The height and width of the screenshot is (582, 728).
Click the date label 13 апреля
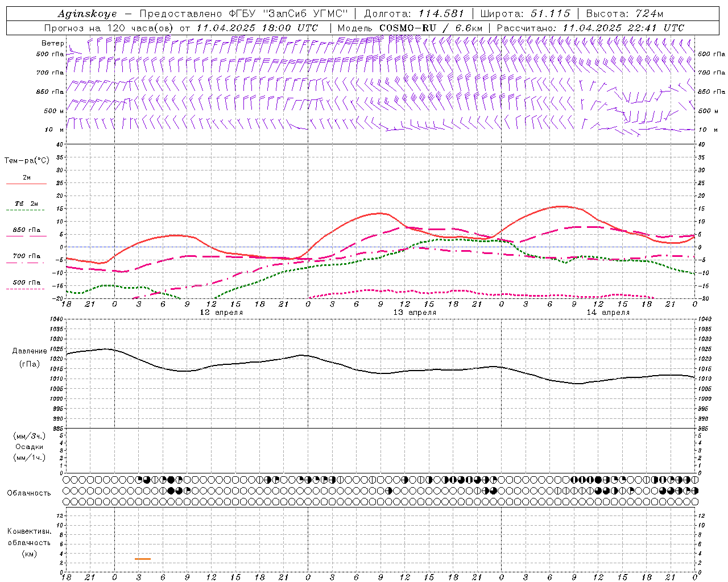(415, 313)
